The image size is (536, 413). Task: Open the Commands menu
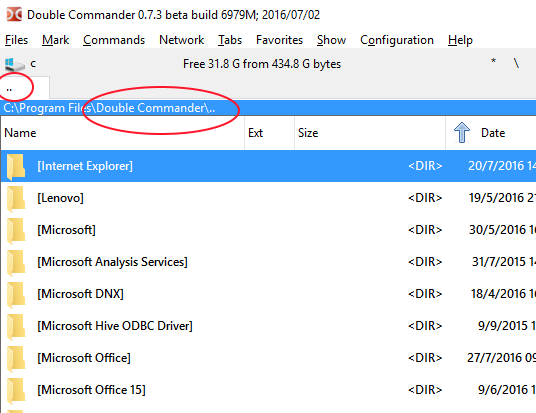click(x=114, y=40)
